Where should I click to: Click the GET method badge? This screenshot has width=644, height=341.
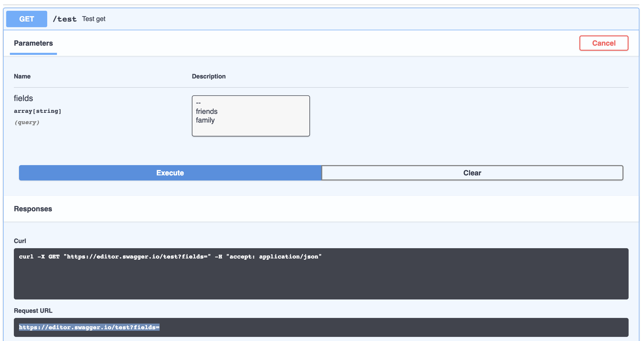(26, 19)
